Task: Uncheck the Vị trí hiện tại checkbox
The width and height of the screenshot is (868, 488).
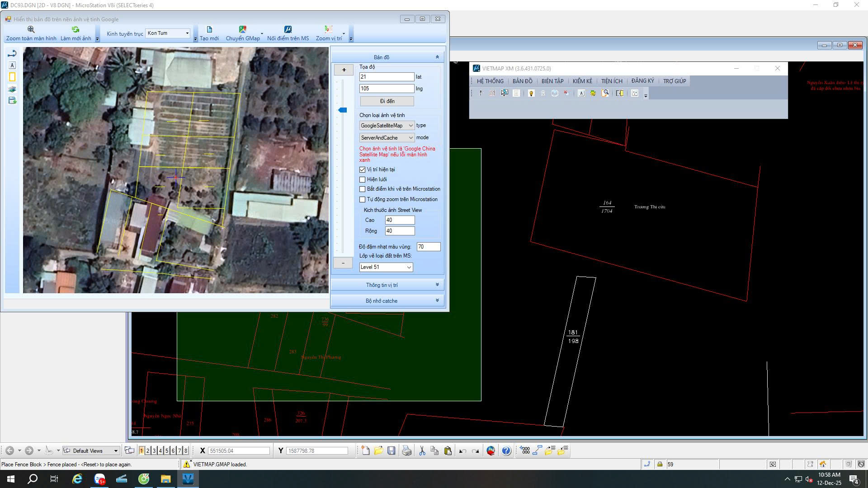Action: [362, 169]
